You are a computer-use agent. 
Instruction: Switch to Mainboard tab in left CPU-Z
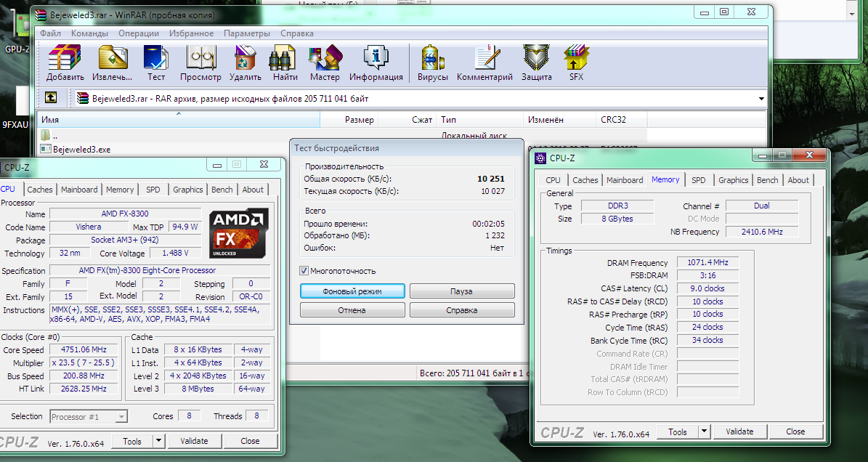[79, 189]
